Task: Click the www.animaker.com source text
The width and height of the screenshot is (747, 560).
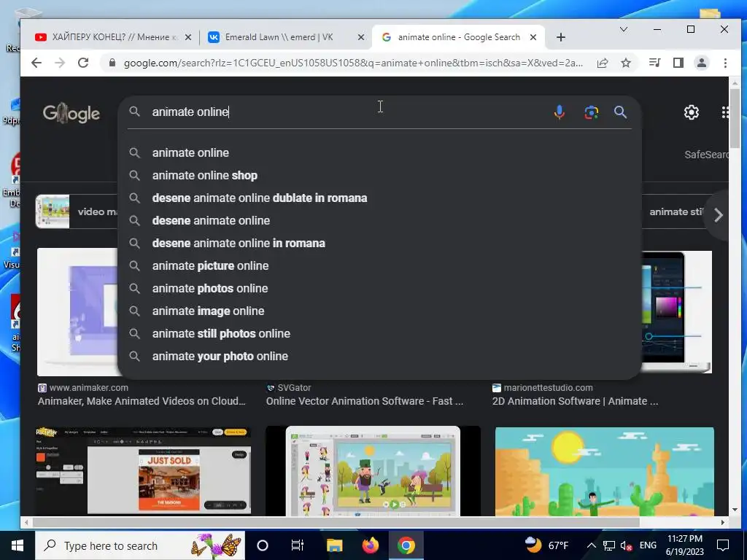Action: [88, 388]
